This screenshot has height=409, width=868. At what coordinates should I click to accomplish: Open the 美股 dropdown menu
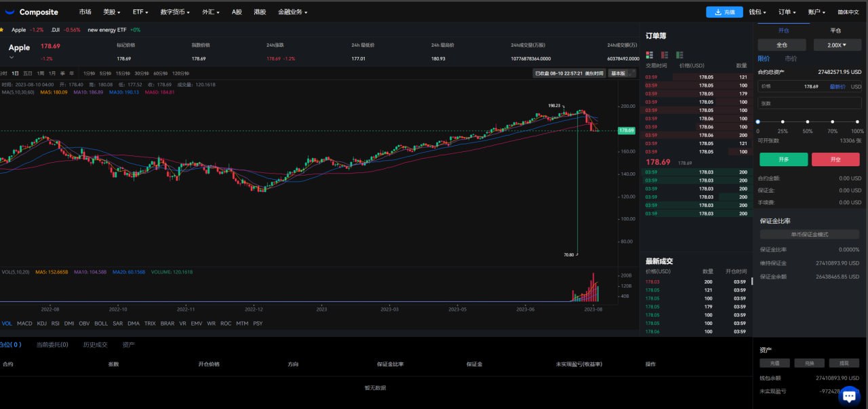point(111,12)
